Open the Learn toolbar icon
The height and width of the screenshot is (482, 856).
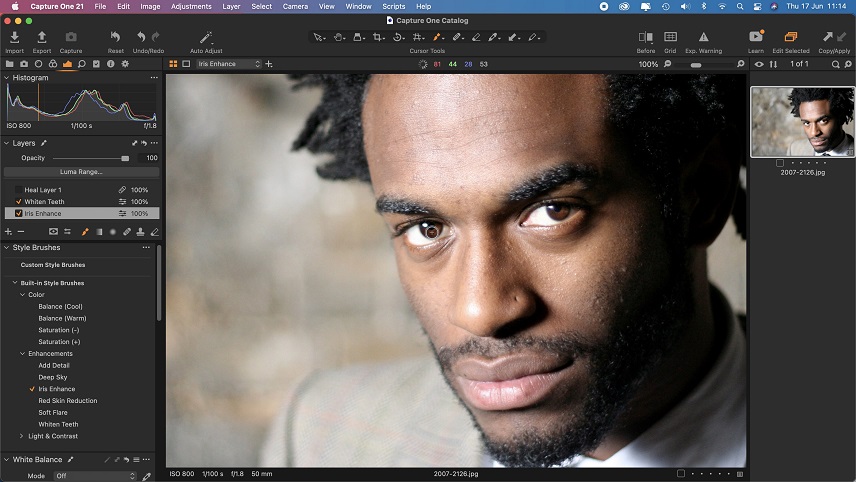point(756,37)
